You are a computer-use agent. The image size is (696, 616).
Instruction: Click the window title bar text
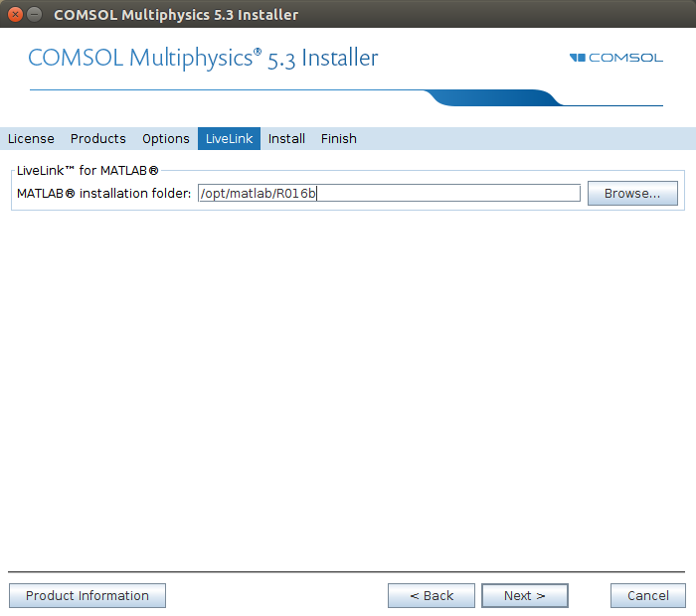click(x=175, y=15)
